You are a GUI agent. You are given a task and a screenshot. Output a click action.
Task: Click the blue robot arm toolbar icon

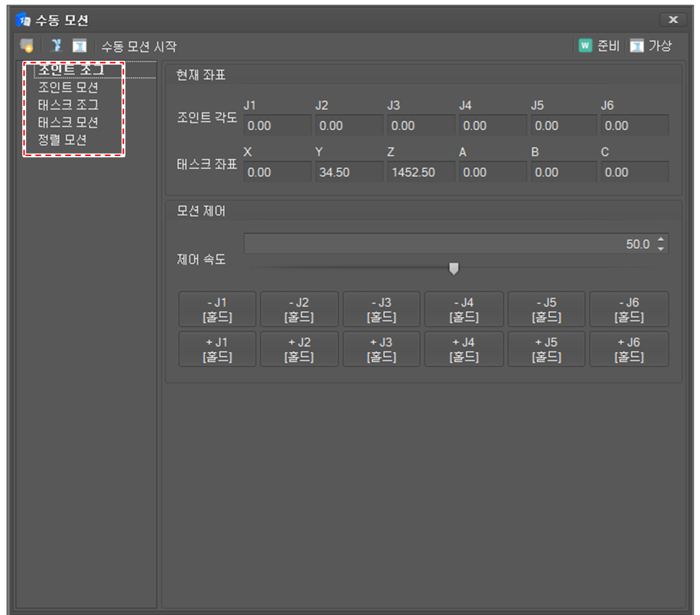tap(56, 46)
